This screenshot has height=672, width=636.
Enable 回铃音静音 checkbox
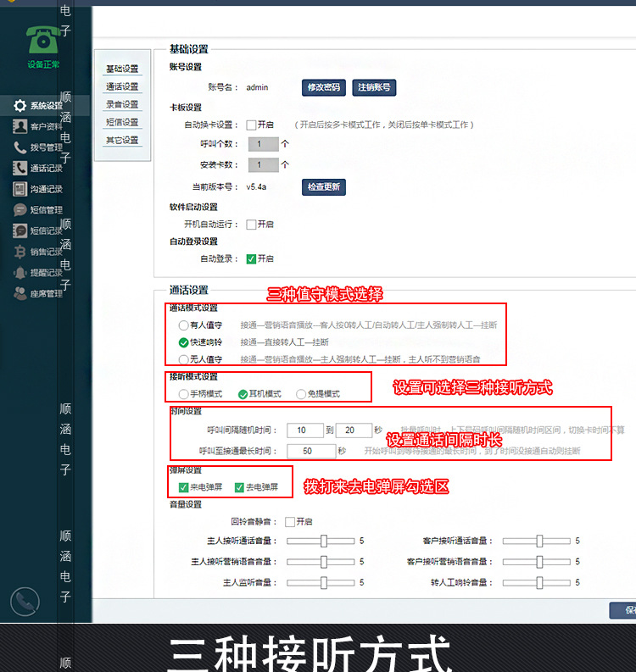tap(290, 521)
